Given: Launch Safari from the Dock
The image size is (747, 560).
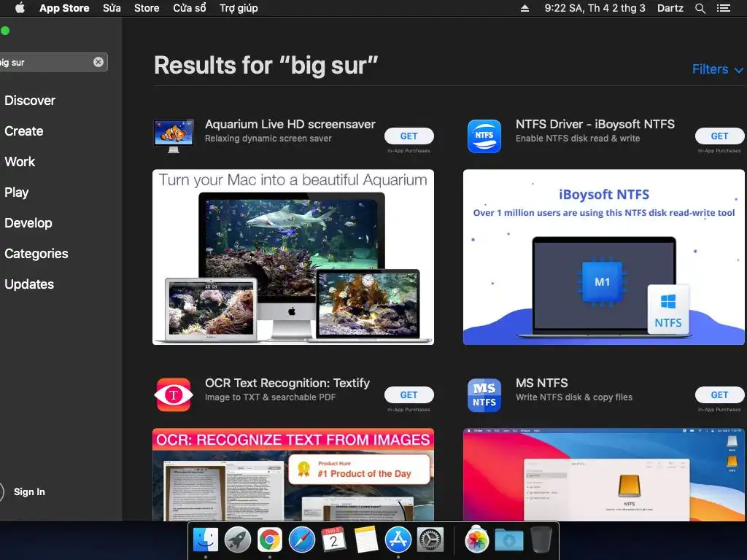Looking at the screenshot, I should tap(301, 540).
